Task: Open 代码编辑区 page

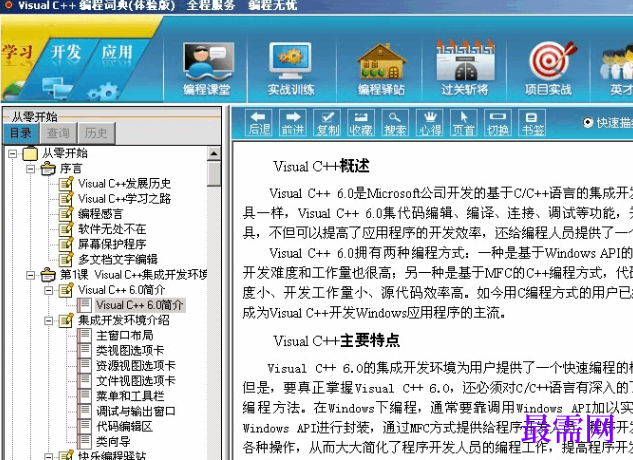Action: coord(124,426)
